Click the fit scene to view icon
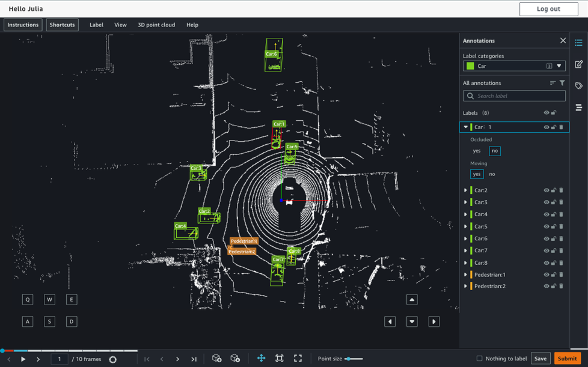588x367 pixels. (x=280, y=358)
